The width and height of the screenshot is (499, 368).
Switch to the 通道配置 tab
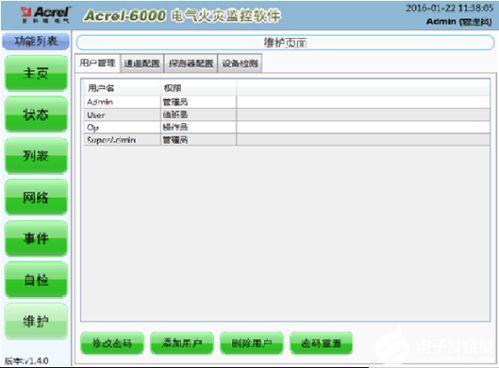pyautogui.click(x=142, y=63)
